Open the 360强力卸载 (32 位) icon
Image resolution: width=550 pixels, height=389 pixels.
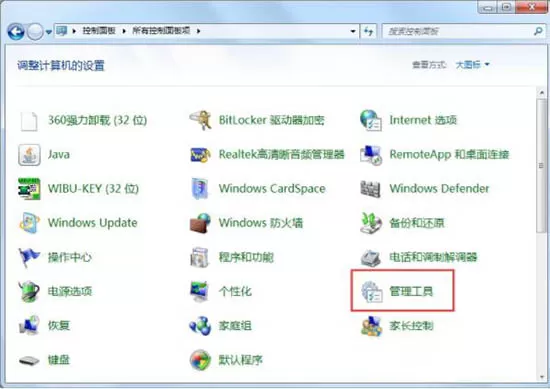(x=29, y=121)
